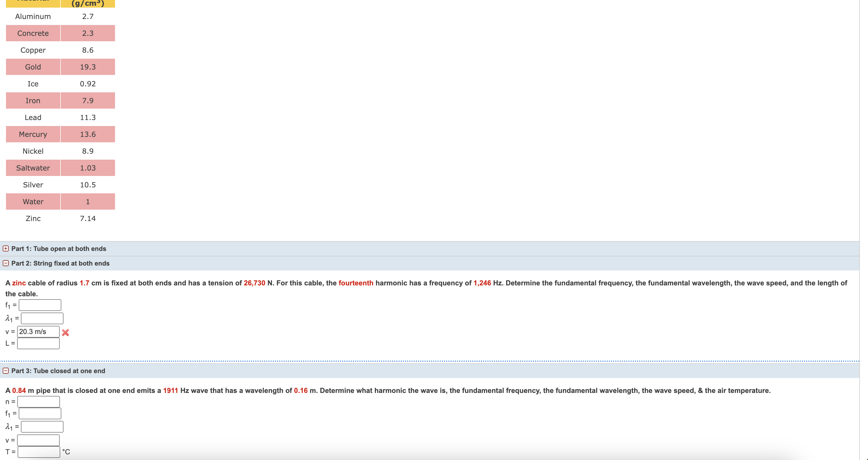The image size is (868, 460).
Task: Focus Part 2 cable length L field
Action: tap(38, 343)
